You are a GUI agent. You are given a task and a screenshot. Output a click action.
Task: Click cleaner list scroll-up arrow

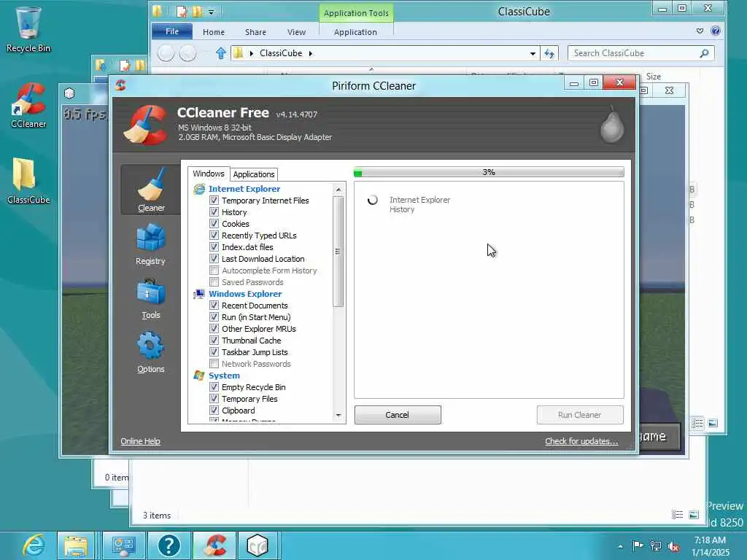338,190
